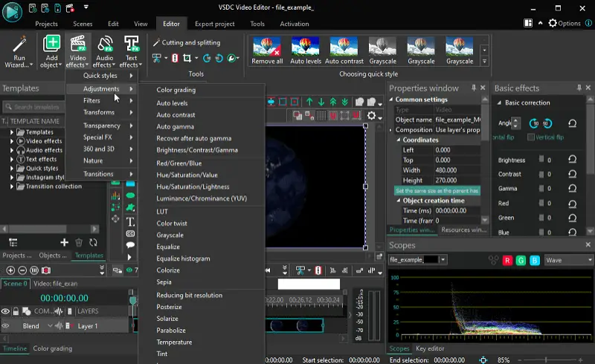Viewport: 595px width, 364px height.
Task: Expand the Transition collection folder
Action: (12, 186)
